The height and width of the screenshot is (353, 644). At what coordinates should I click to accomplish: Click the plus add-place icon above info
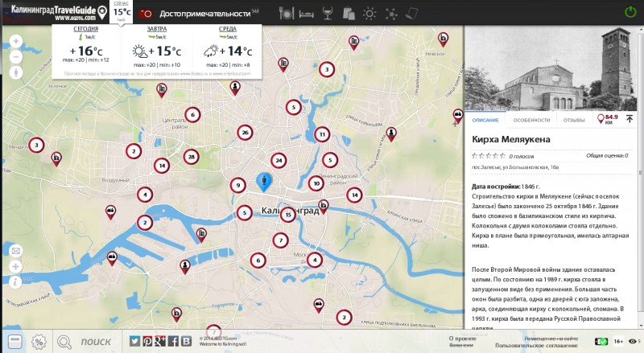pyautogui.click(x=15, y=266)
